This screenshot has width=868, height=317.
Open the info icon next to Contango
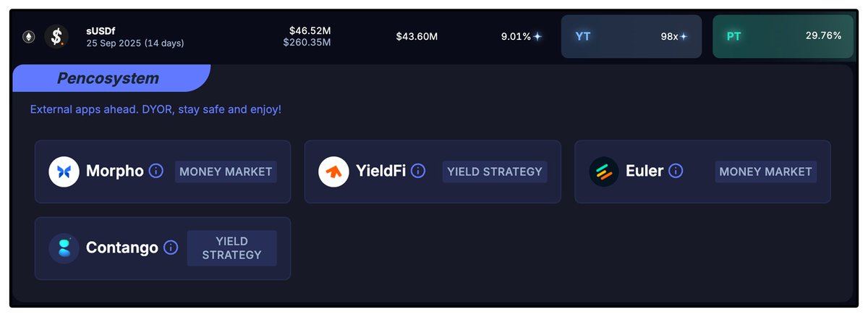pyautogui.click(x=171, y=248)
